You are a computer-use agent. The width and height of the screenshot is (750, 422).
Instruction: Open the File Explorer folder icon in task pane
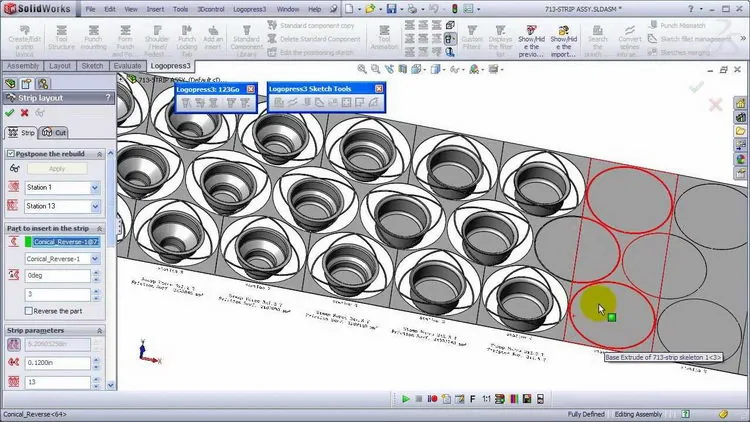[741, 131]
